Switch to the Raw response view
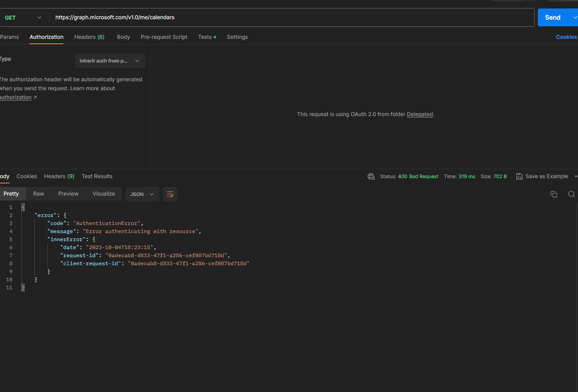The width and height of the screenshot is (578, 392). [38, 193]
